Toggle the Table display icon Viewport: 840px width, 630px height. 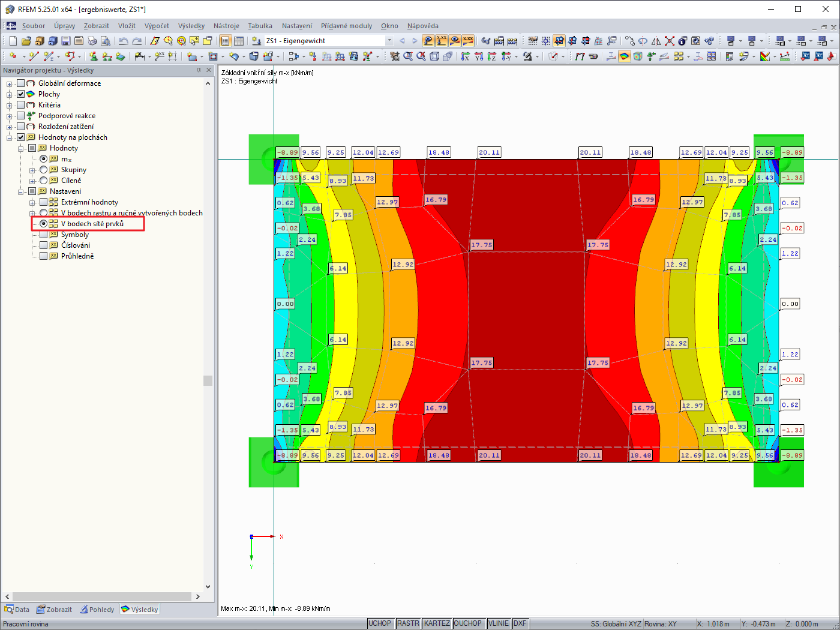pyautogui.click(x=239, y=41)
